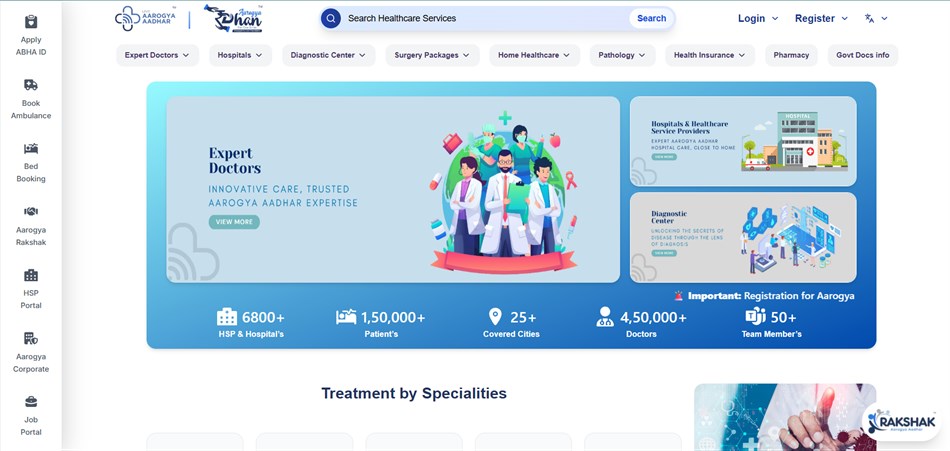Click the Doctors stat icon

[x=605, y=316]
